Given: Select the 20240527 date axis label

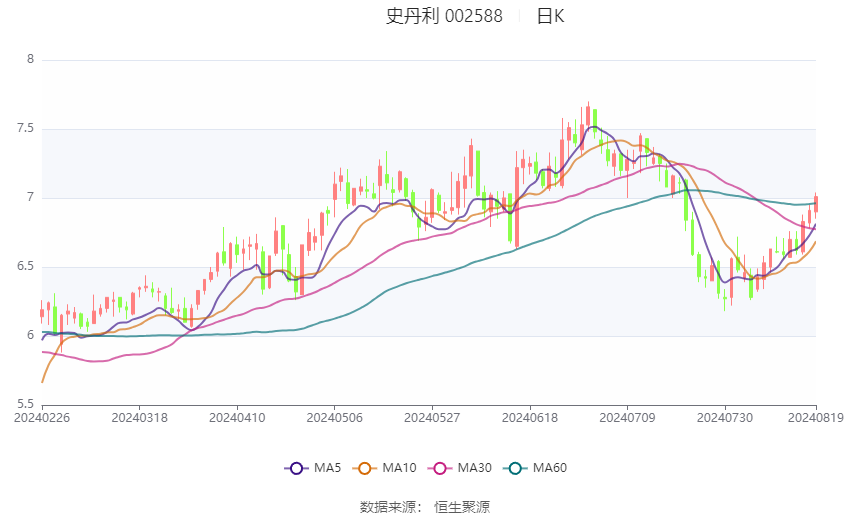Looking at the screenshot, I should (x=432, y=418).
